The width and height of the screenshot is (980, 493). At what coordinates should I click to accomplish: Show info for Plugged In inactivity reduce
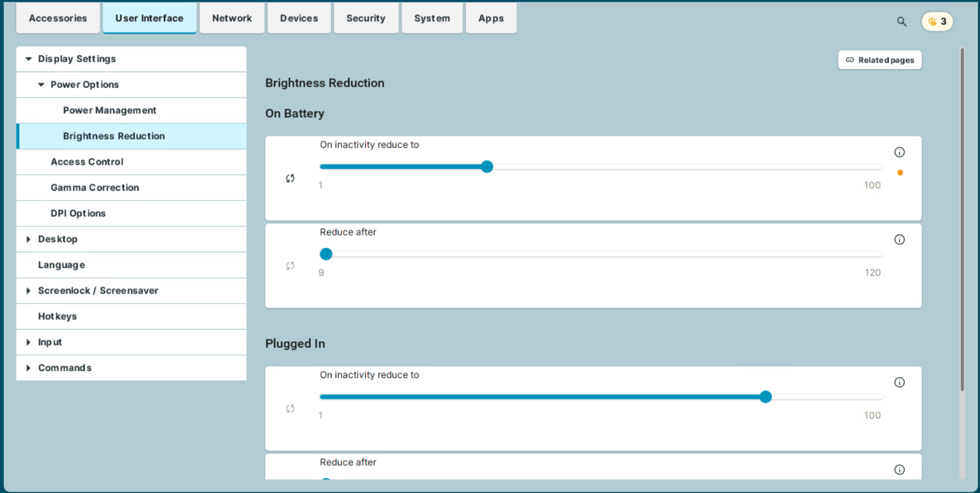(x=899, y=383)
